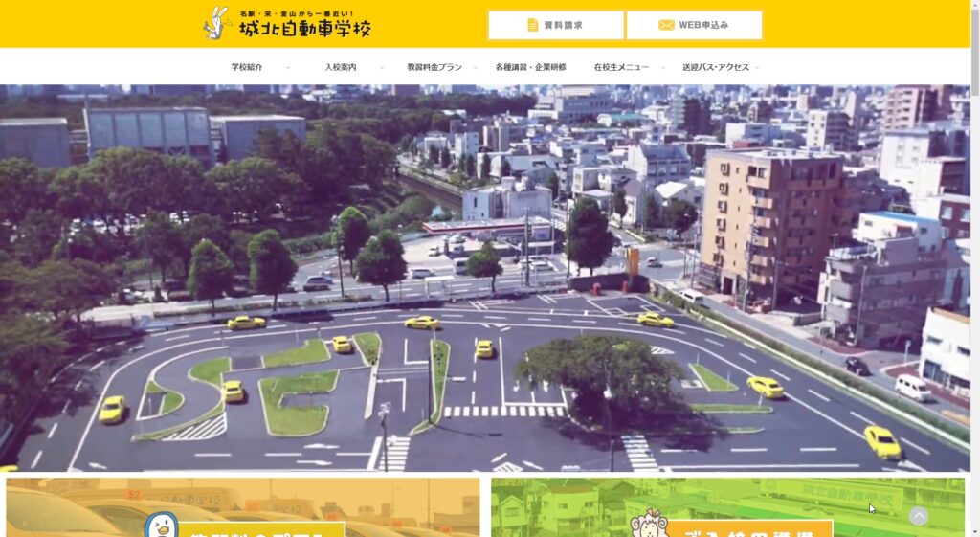Open the 入校案内 menu
Image resolution: width=980 pixels, height=537 pixels.
pyautogui.click(x=341, y=67)
